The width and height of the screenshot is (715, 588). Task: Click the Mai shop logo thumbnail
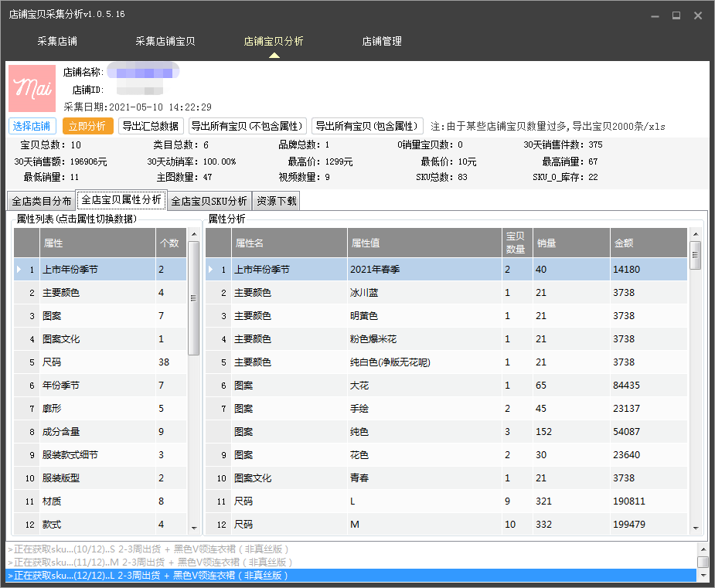tap(32, 88)
